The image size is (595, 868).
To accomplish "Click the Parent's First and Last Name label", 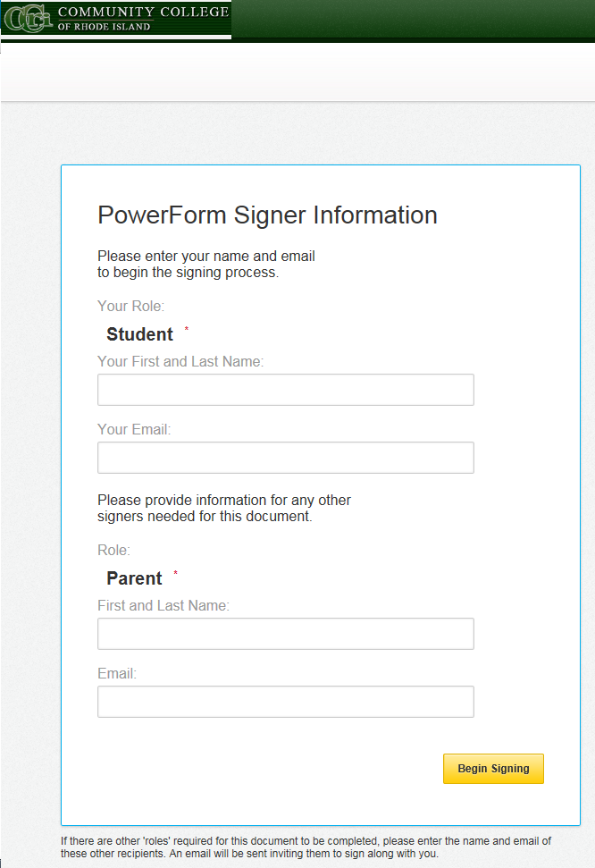I will (x=163, y=605).
